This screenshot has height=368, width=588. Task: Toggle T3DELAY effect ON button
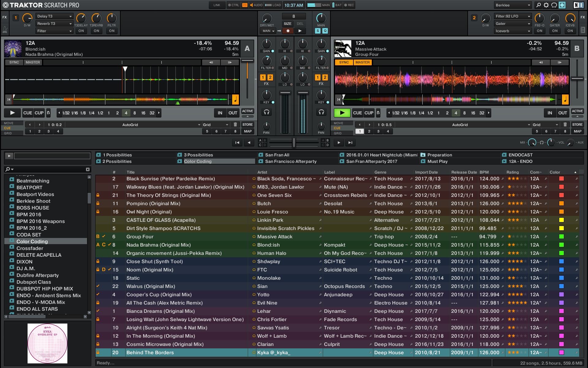pyautogui.click(x=81, y=31)
